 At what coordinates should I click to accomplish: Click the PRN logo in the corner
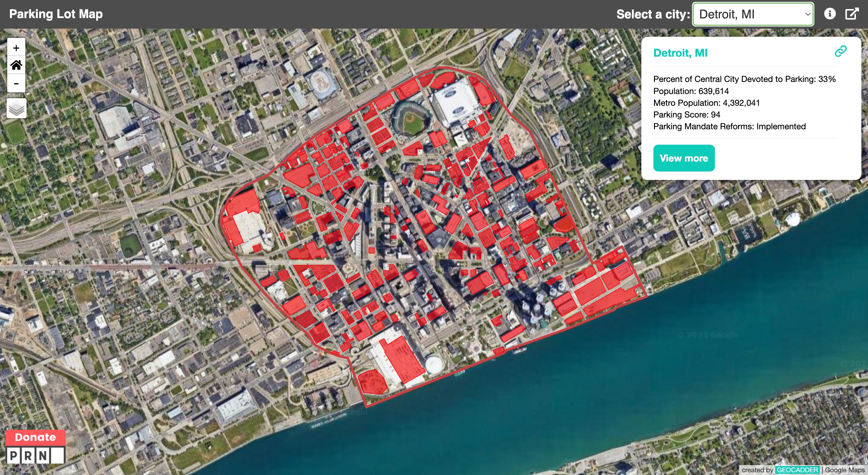[x=35, y=455]
